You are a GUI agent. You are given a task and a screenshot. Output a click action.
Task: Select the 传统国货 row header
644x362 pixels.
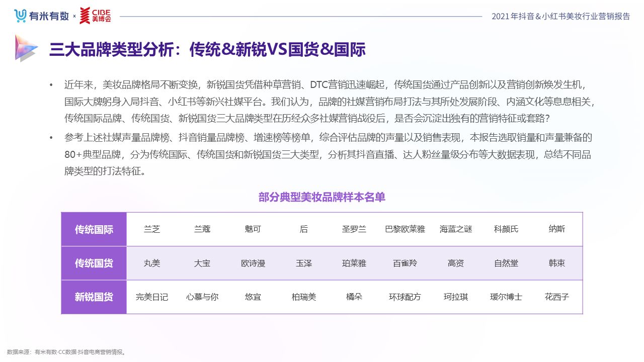point(94,263)
